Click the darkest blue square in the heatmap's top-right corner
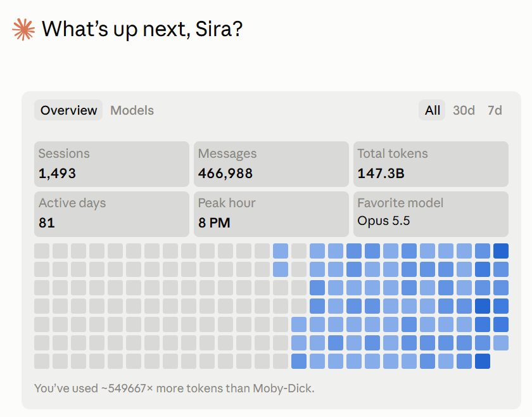Viewport: 532px width, 417px height. coord(501,251)
